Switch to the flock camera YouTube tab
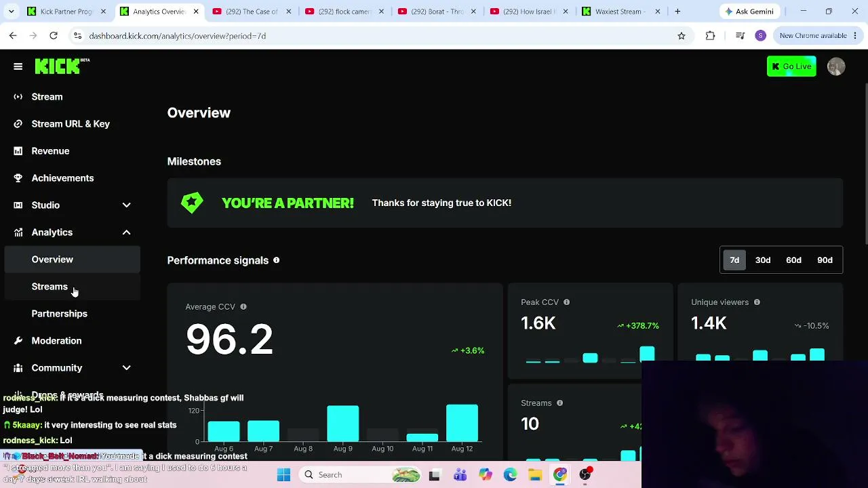Screen dimensions: 868x488 [344, 12]
